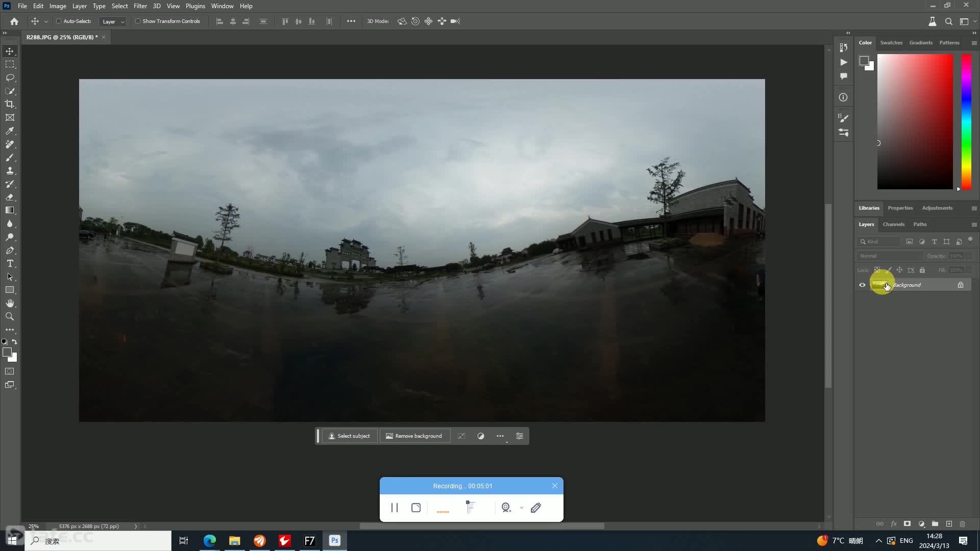Viewport: 980px width, 551px height.
Task: Open the Image menu
Action: tap(58, 6)
